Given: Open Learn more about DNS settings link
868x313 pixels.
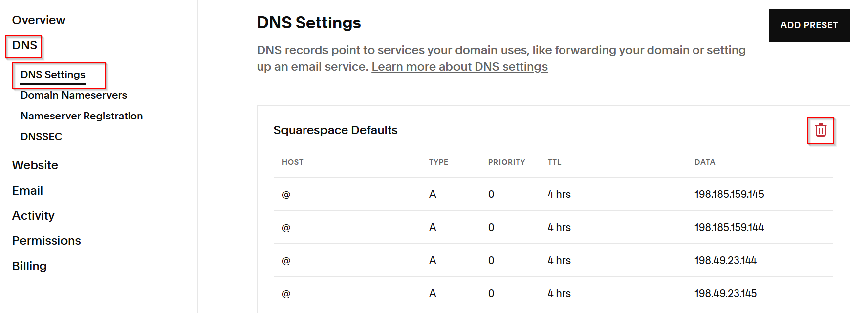Looking at the screenshot, I should [459, 67].
